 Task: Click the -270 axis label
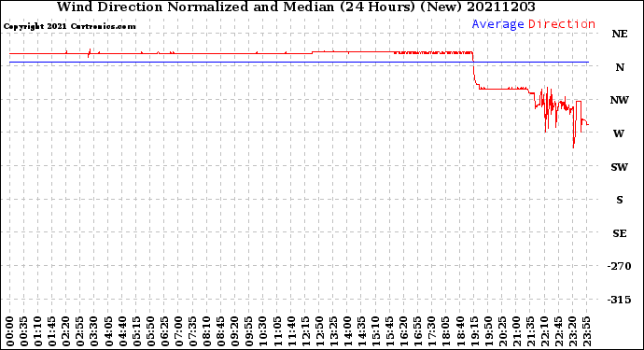pos(620,266)
